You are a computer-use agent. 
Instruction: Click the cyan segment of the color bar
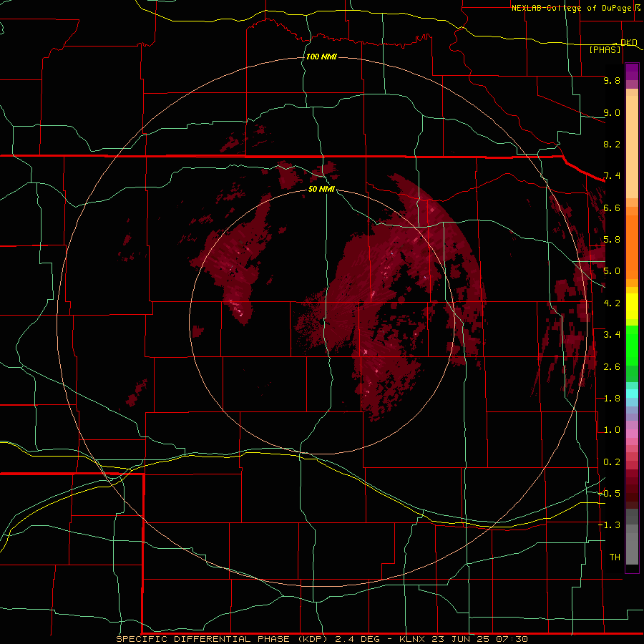(632, 394)
